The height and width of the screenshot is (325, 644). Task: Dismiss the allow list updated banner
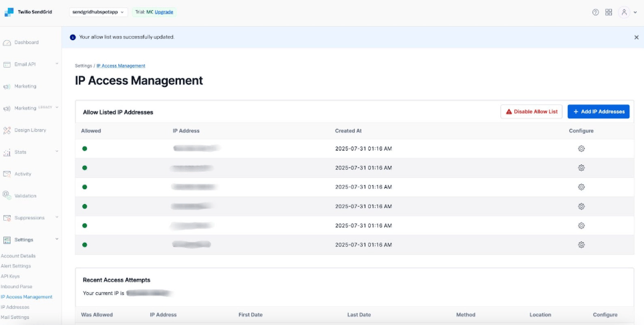pyautogui.click(x=636, y=37)
